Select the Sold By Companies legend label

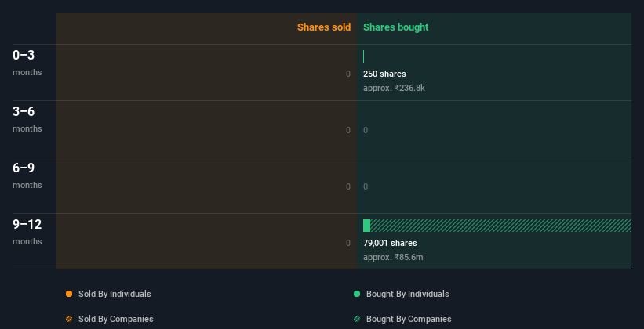click(x=116, y=319)
